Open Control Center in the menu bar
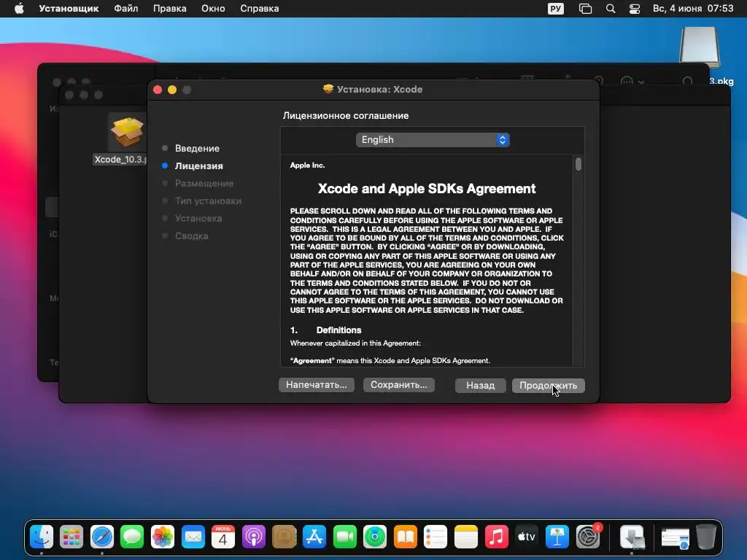The width and height of the screenshot is (747, 560). pyautogui.click(x=635, y=9)
